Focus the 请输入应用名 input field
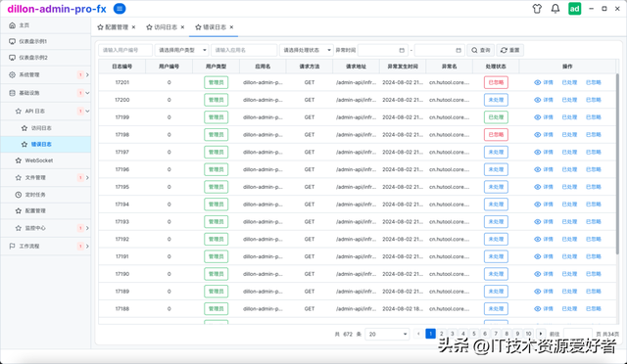627x364 pixels. pos(244,50)
